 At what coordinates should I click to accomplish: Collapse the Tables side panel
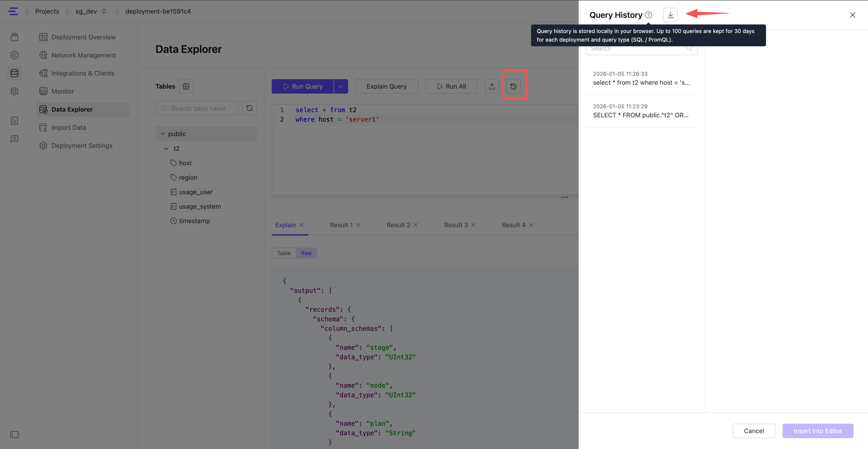pyautogui.click(x=186, y=86)
